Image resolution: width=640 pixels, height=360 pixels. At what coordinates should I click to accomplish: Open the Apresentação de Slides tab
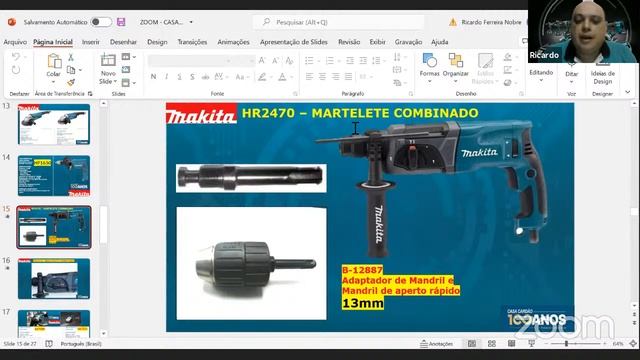pos(293,42)
